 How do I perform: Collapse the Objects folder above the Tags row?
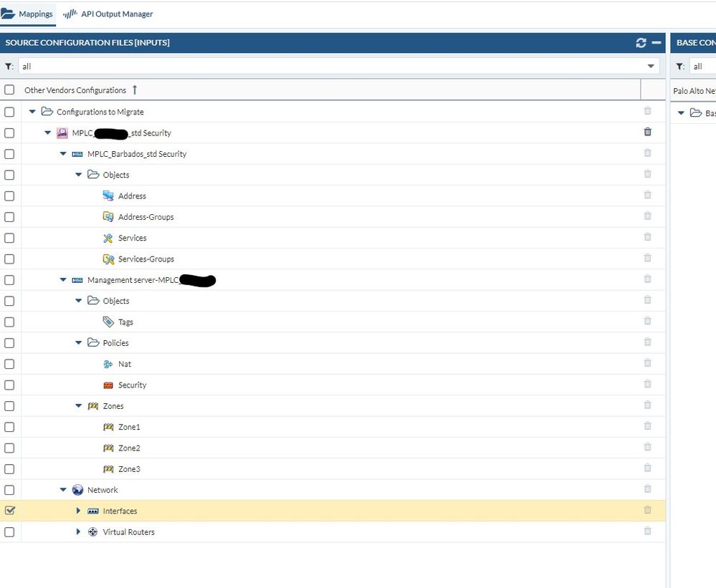pos(79,301)
